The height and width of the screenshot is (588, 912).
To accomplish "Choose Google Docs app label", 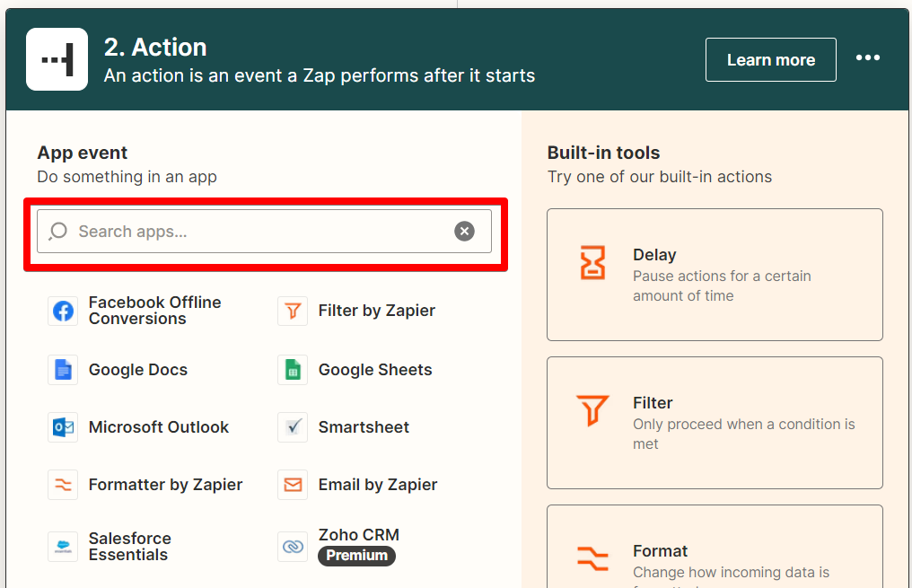I will (x=138, y=370).
